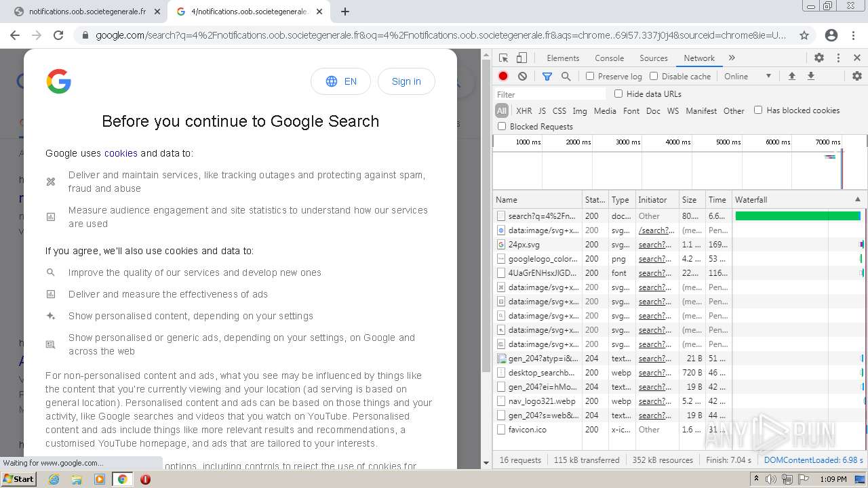Click the import HAR upload arrow
Screen dimensions: 868x488
pyautogui.click(x=791, y=77)
